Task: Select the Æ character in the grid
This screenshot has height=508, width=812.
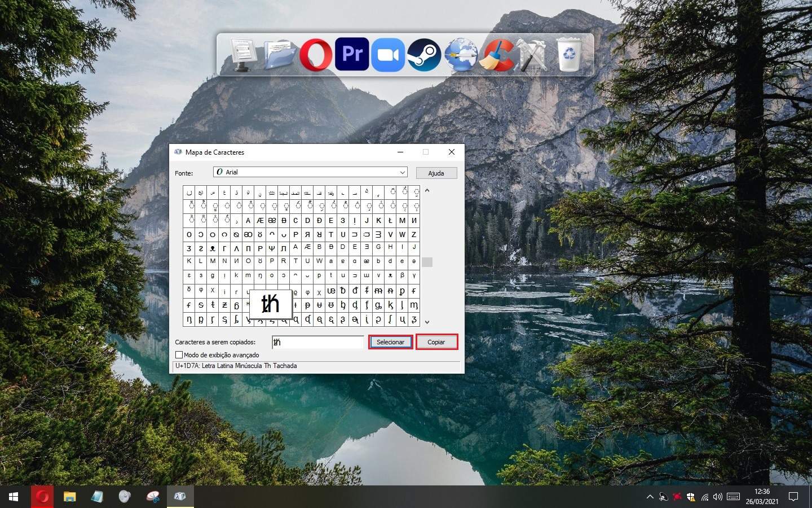Action: [260, 220]
